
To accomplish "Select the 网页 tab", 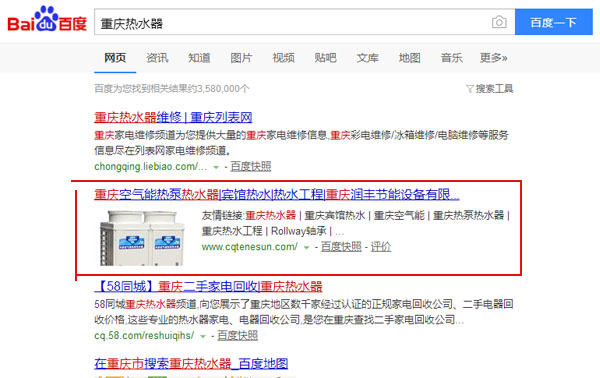I will point(115,58).
